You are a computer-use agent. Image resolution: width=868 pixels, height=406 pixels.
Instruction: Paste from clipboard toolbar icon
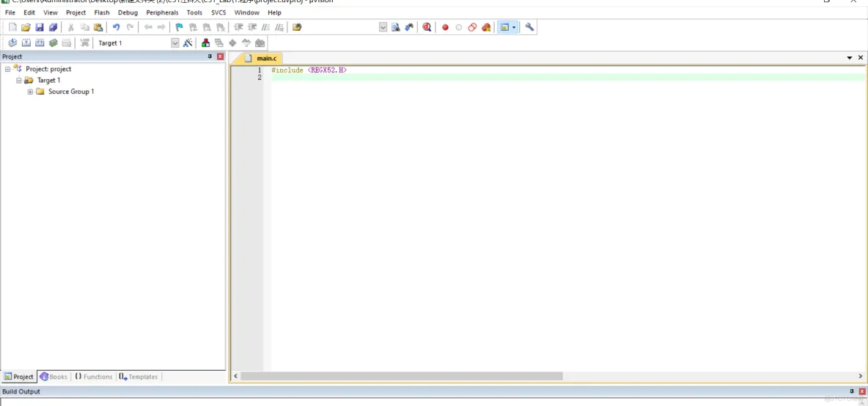98,27
